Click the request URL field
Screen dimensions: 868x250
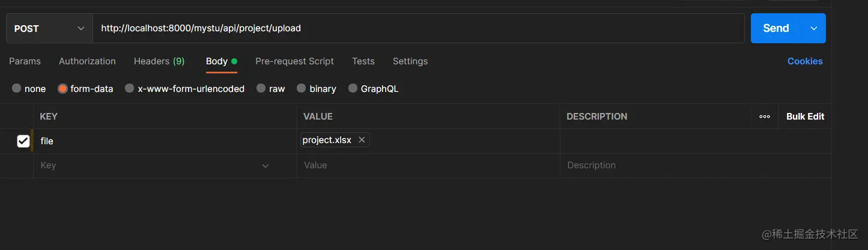[418, 28]
